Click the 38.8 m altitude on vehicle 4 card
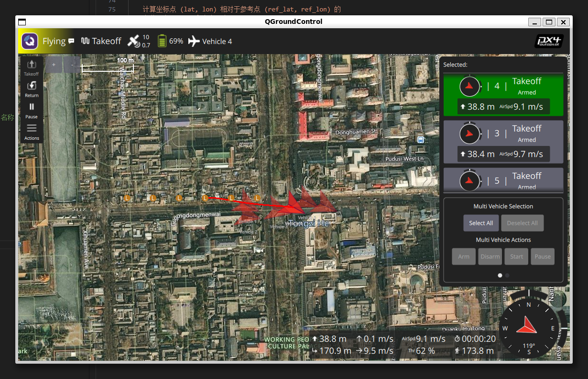The image size is (588, 379). [477, 107]
